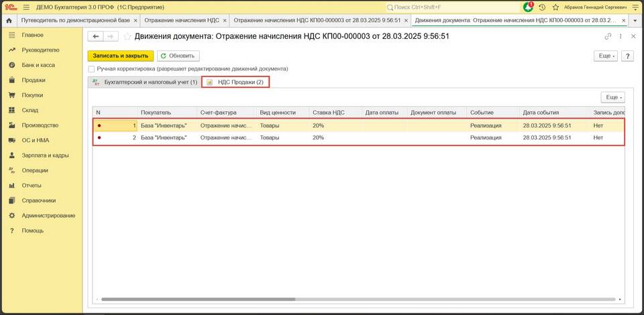Switch to Бухгалтерский и налоговый учет tab
The image size is (644, 315).
145,82
